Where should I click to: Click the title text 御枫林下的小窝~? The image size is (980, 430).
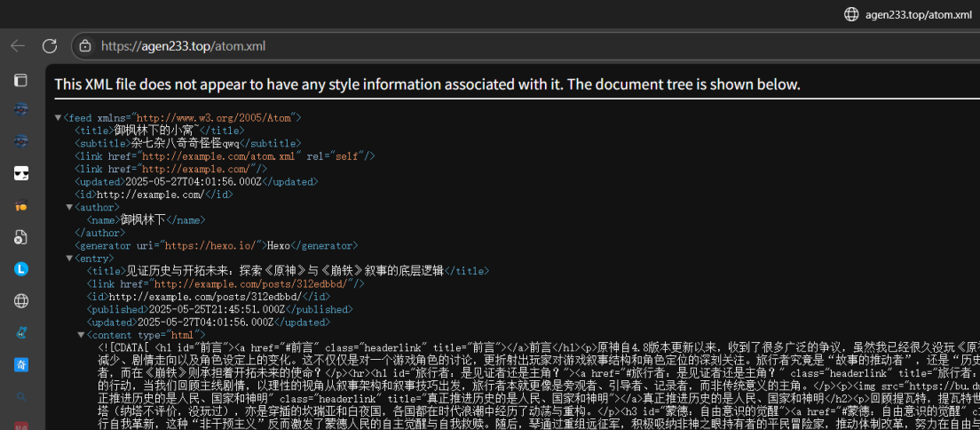tap(155, 131)
